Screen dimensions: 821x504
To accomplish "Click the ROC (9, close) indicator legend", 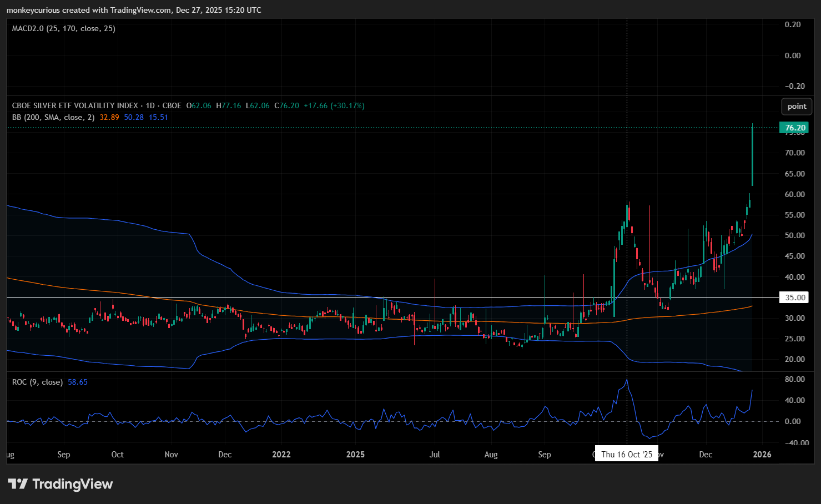I will tap(37, 382).
